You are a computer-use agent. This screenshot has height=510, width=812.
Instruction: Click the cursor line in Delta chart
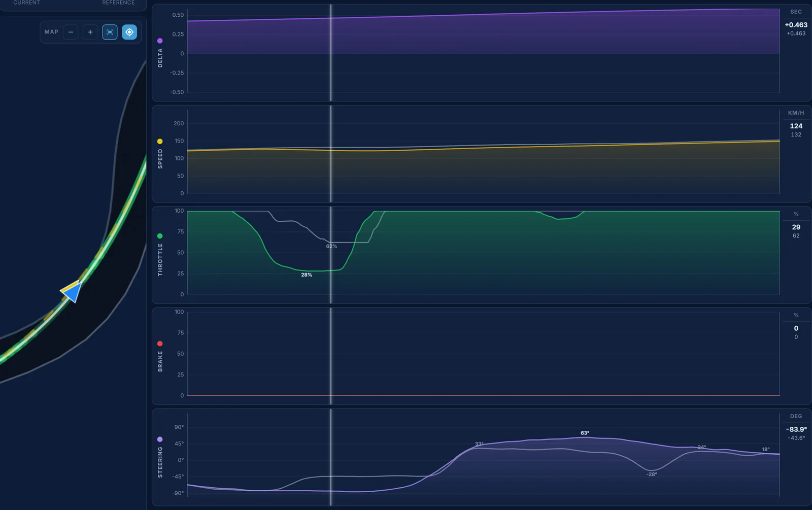click(331, 53)
